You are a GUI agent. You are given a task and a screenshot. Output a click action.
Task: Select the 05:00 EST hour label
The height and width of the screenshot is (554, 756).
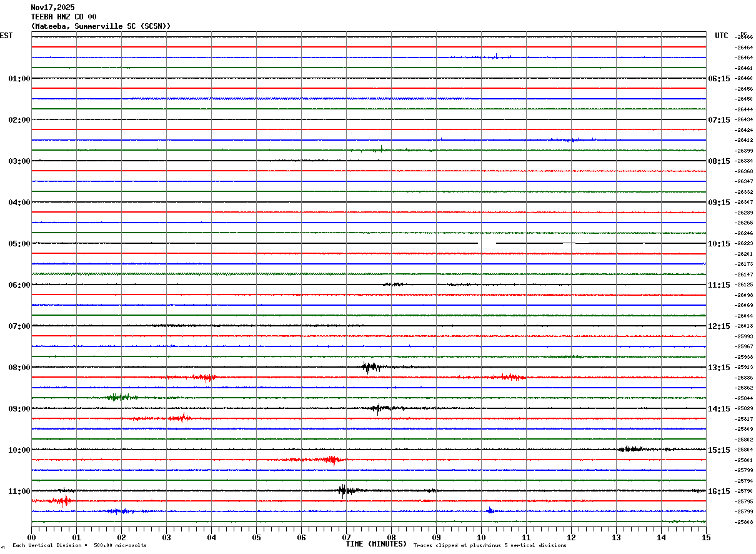(19, 244)
